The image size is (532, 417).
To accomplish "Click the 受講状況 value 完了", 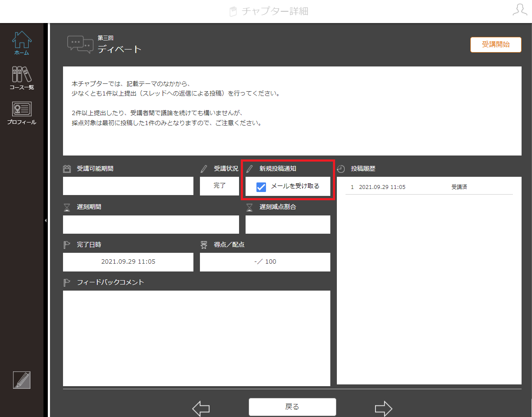I will pyautogui.click(x=219, y=186).
